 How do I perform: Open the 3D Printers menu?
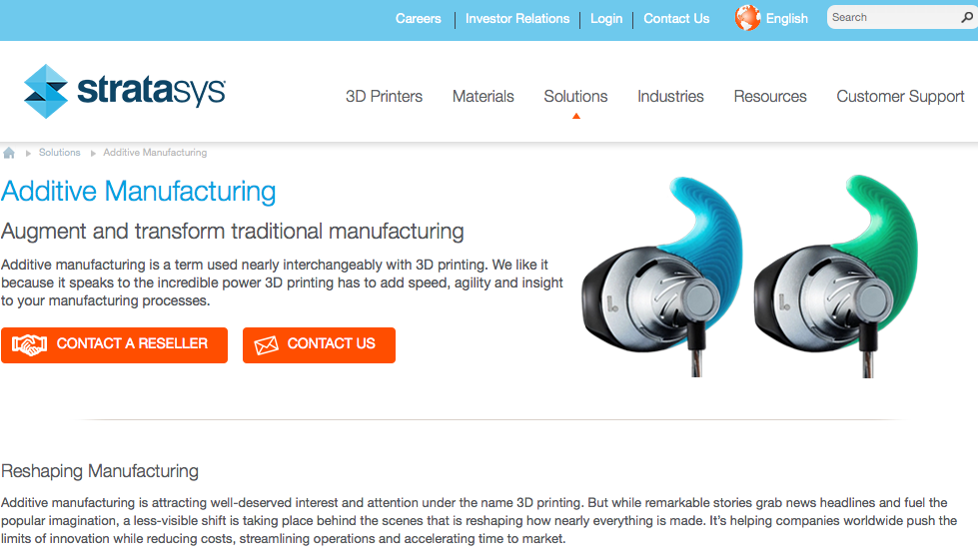(x=385, y=97)
